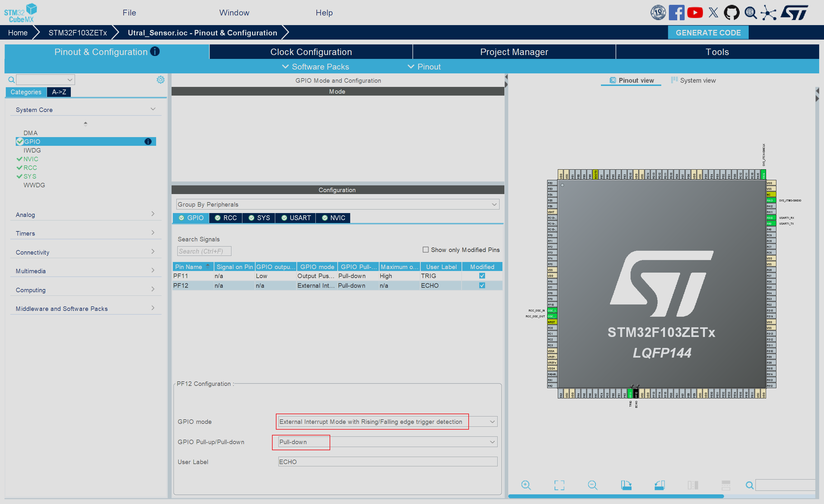This screenshot has width=824, height=504.
Task: Switch to System view
Action: 693,80
